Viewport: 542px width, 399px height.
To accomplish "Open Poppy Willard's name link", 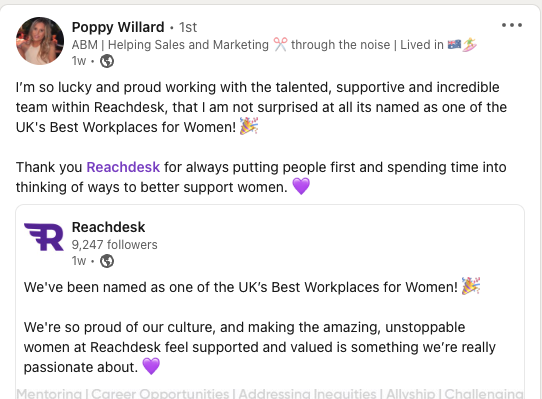I will (118, 27).
